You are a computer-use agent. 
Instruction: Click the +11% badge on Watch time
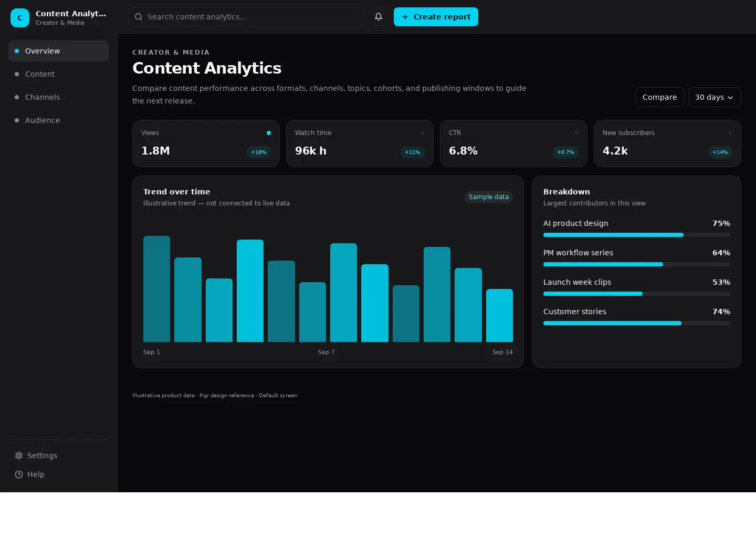[413, 152]
